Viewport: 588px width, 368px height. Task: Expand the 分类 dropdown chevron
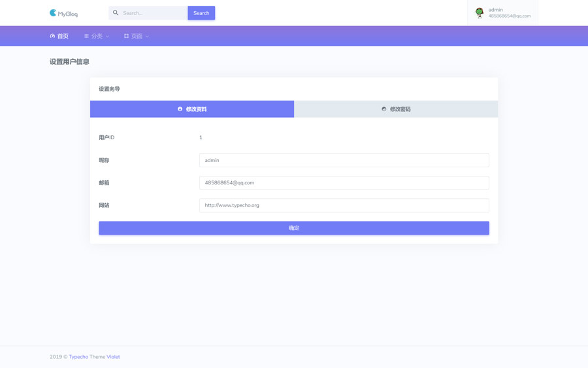click(x=107, y=37)
